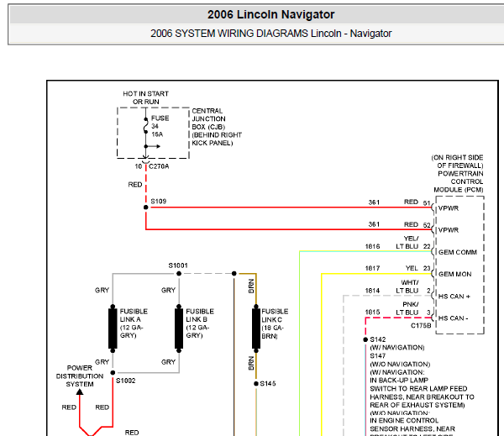504x436 pixels.
Task: Click the "POWERTRAIN CONTROL MODULE (PCM)" label
Action: tap(459, 181)
